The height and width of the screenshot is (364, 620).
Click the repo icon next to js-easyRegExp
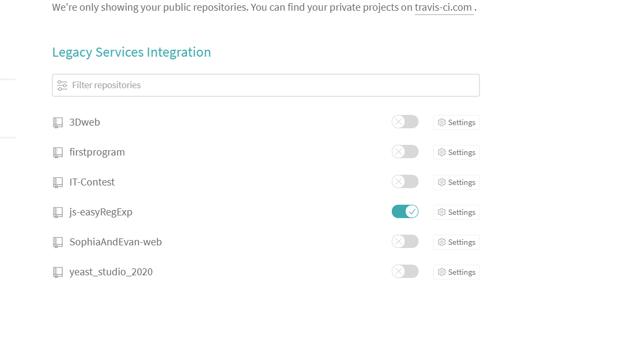[x=58, y=212]
